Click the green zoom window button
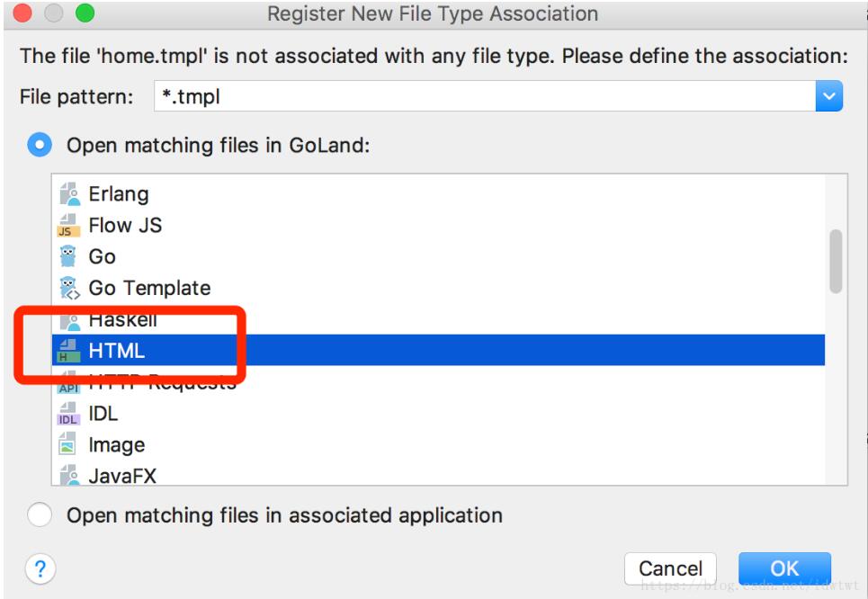The height and width of the screenshot is (599, 868). click(x=85, y=13)
